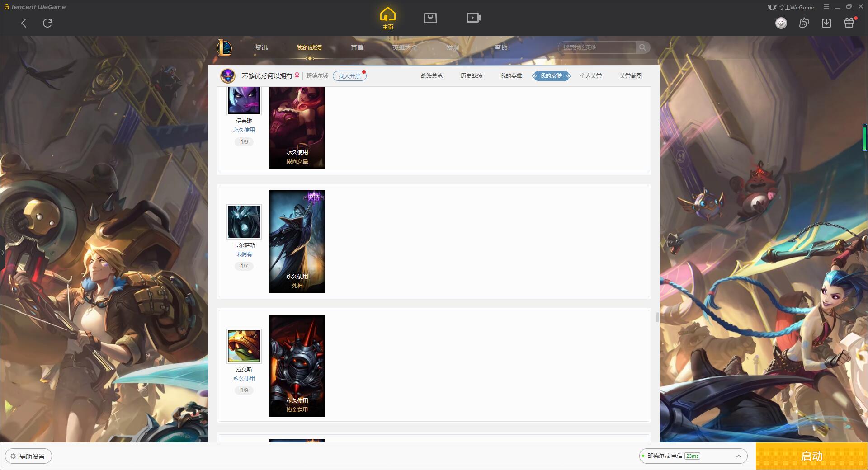Switch to 直播 tab
Viewport: 868px width, 470px height.
(x=357, y=47)
